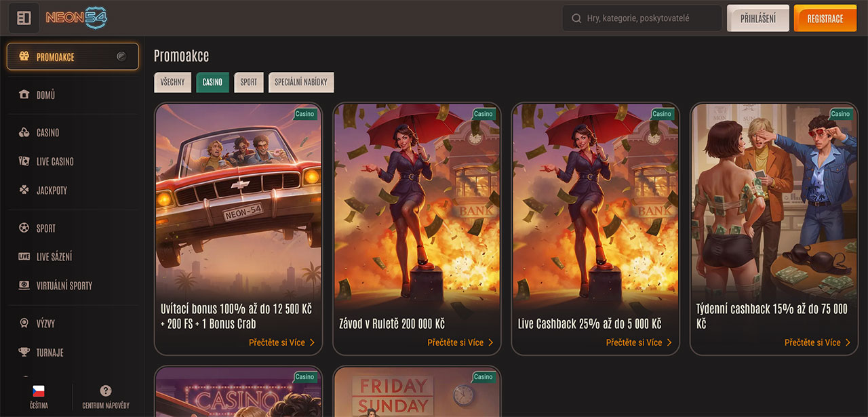Click the Domů house icon

(x=24, y=95)
